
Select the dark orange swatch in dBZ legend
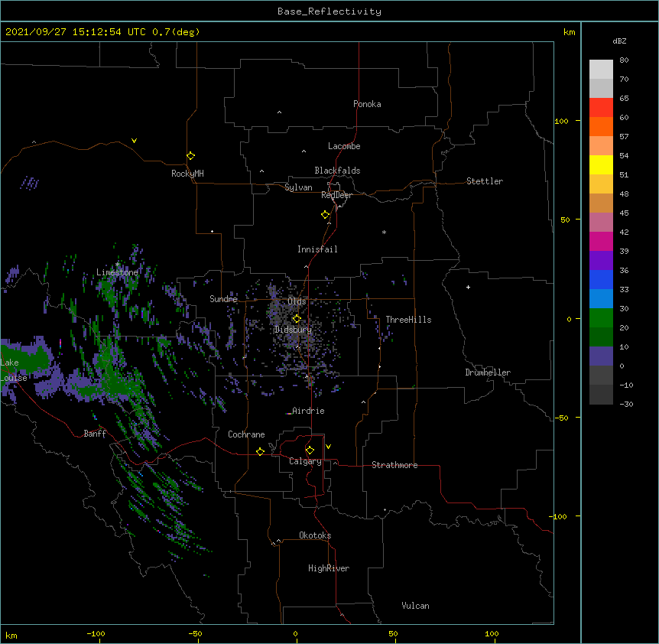(601, 126)
